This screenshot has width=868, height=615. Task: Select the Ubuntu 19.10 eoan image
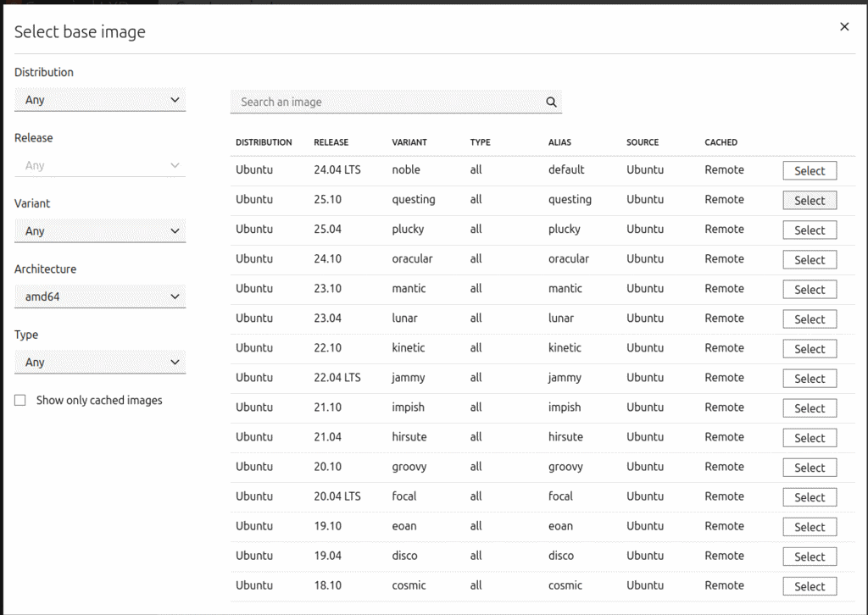click(x=809, y=527)
